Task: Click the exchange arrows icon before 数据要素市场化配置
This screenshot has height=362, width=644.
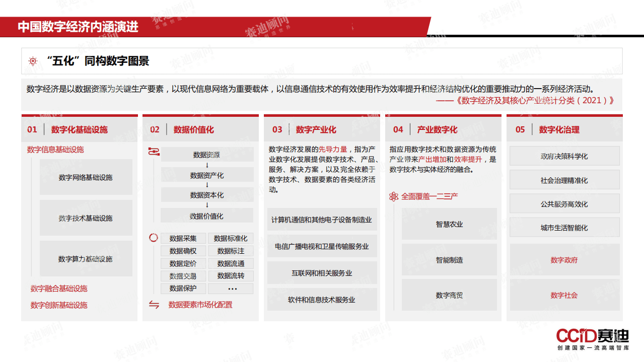Action: pos(154,305)
